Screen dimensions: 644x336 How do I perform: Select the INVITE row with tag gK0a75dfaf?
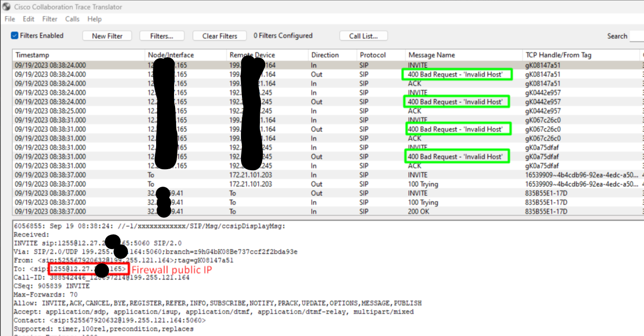click(x=328, y=147)
